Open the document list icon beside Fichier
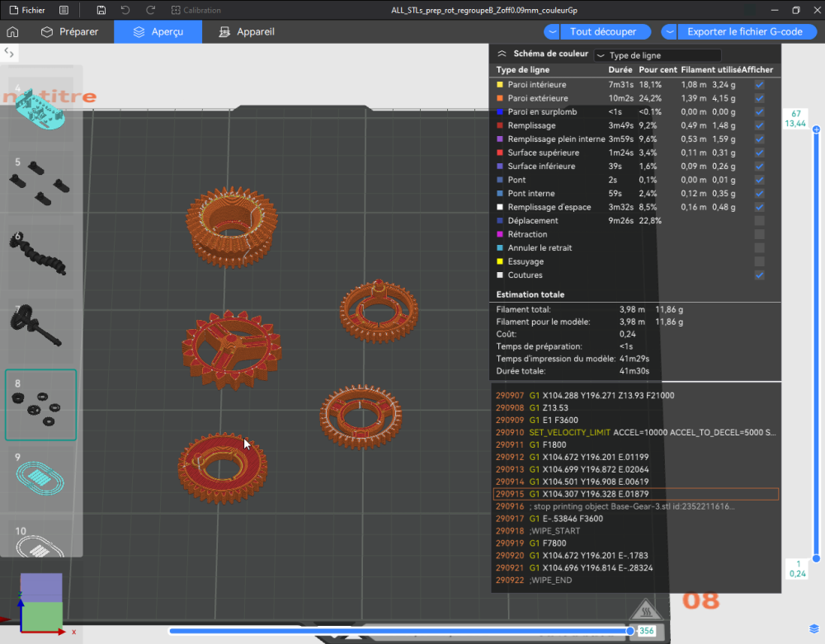The image size is (825, 644). 64,10
